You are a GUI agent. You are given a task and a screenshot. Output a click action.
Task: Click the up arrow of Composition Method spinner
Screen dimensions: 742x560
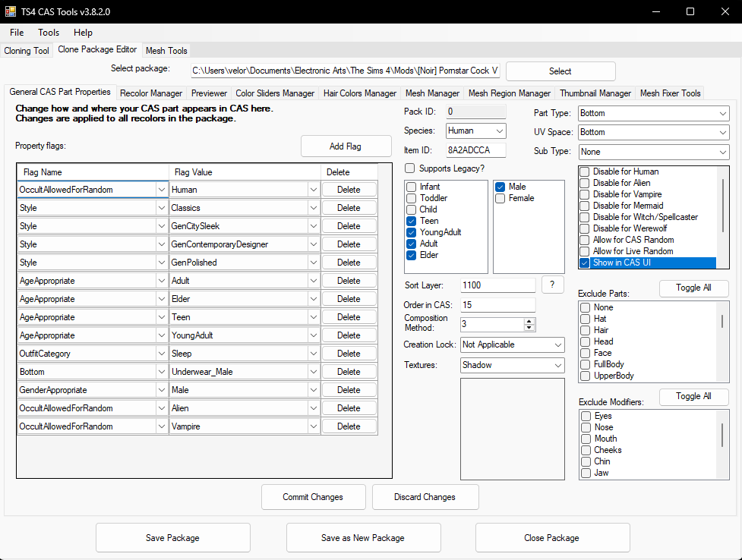[529, 321]
